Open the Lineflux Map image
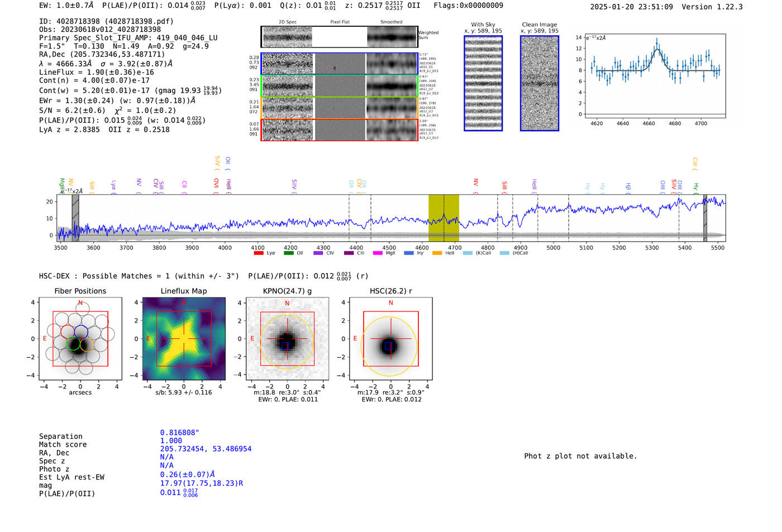The height and width of the screenshot is (532, 782). click(x=184, y=339)
